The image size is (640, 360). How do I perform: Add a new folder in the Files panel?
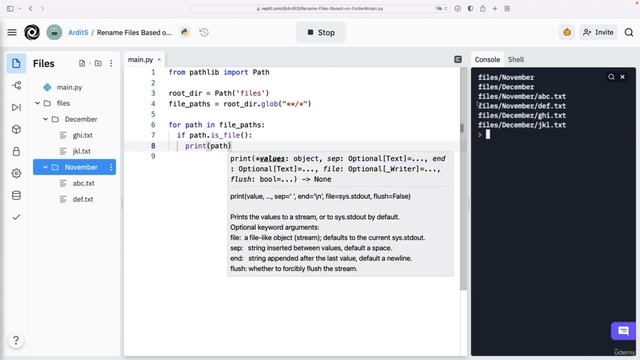[x=98, y=63]
